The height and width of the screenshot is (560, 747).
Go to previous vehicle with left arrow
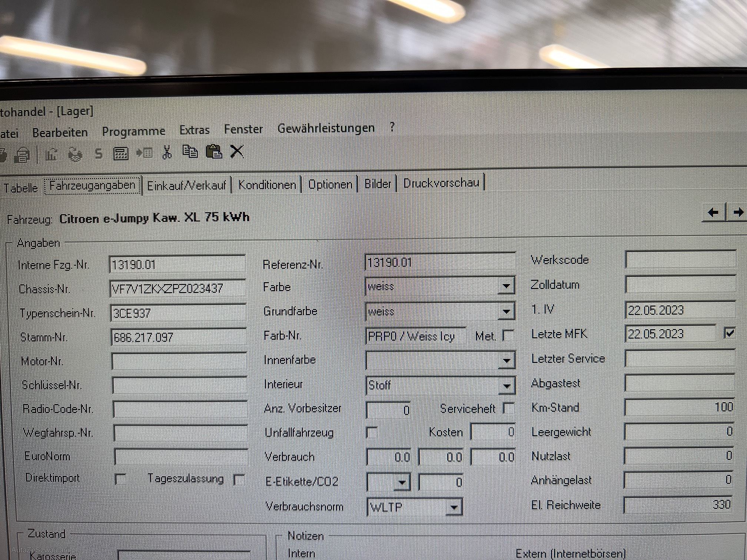click(x=713, y=212)
